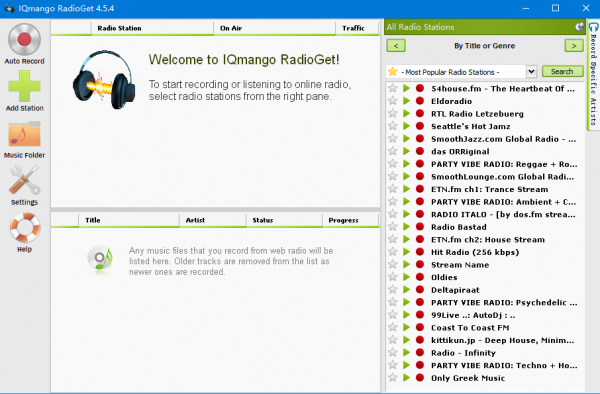Toggle star for Radio Bastad
Image resolution: width=600 pixels, height=394 pixels.
[393, 227]
